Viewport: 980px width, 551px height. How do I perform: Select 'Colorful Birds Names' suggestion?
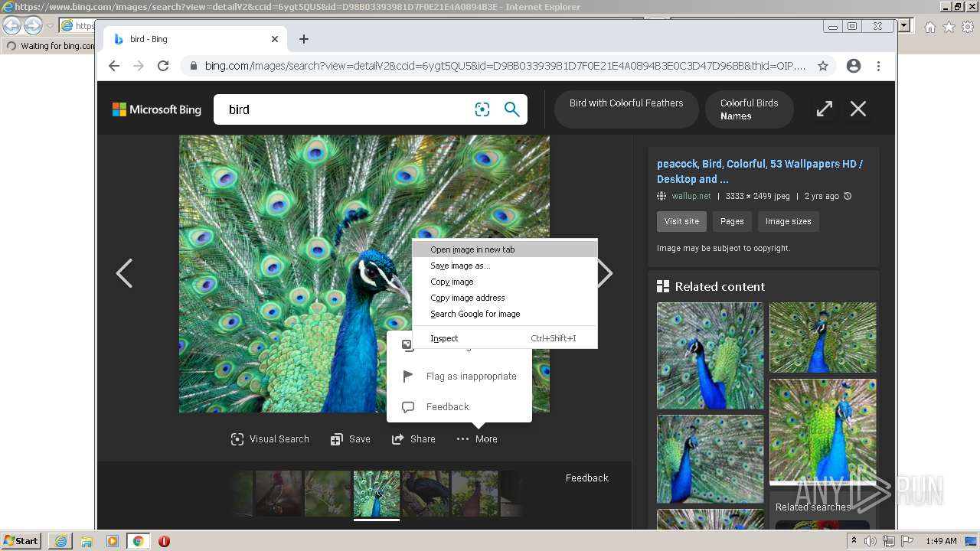[x=749, y=109]
